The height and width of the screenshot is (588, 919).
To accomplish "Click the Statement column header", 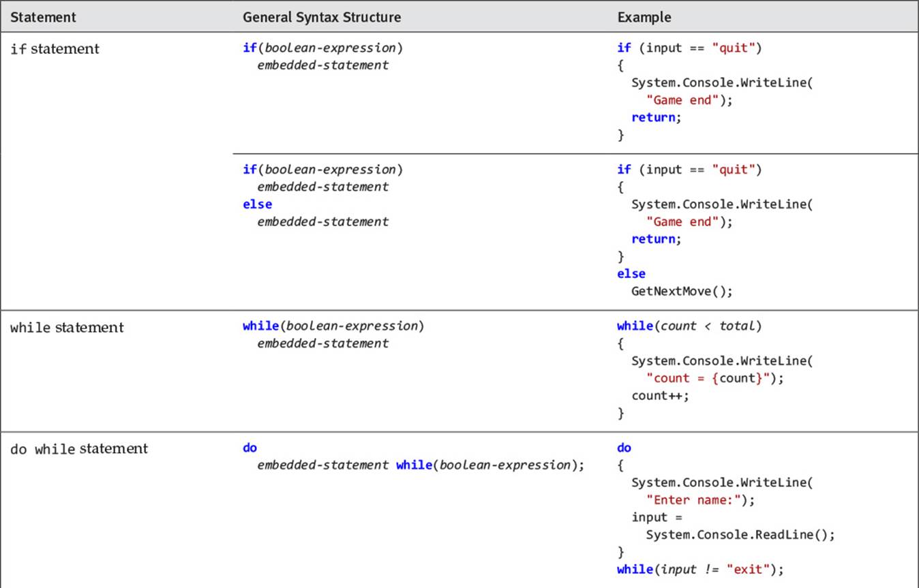I will pyautogui.click(x=43, y=17).
